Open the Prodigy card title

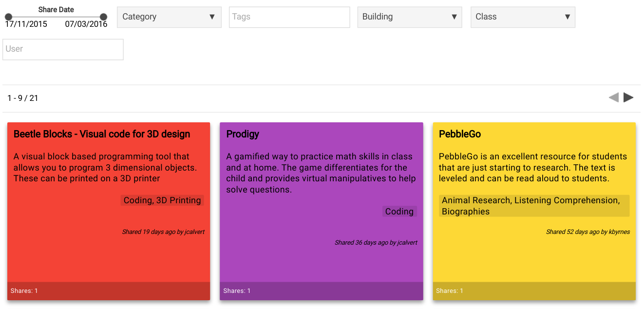(x=243, y=134)
